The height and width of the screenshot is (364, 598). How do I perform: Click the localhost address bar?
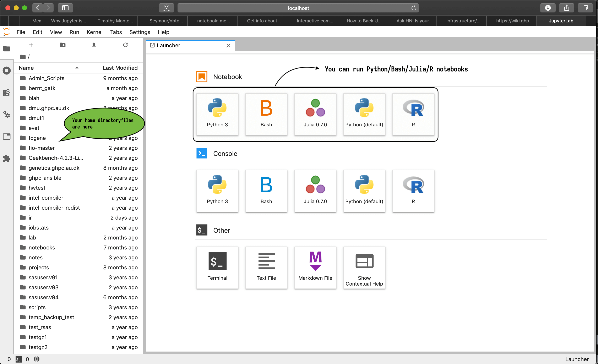coord(298,8)
